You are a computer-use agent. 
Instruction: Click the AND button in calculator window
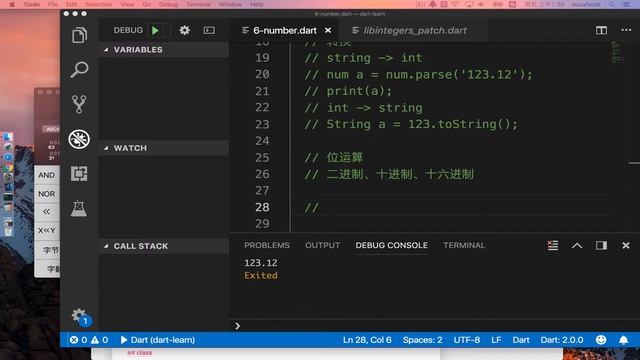(47, 175)
